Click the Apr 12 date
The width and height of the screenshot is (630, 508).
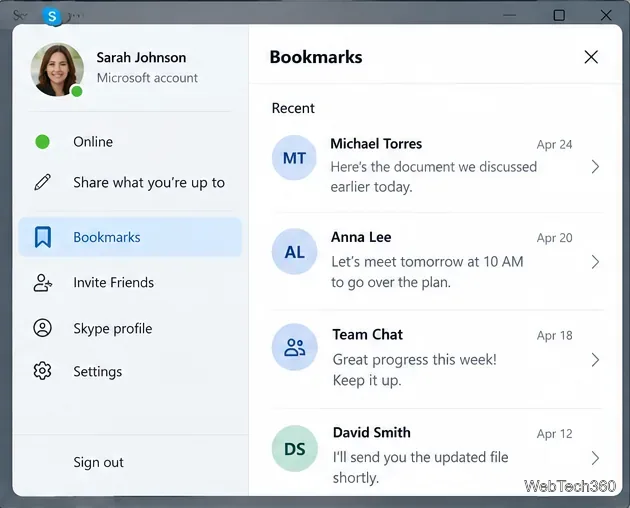[x=554, y=434]
